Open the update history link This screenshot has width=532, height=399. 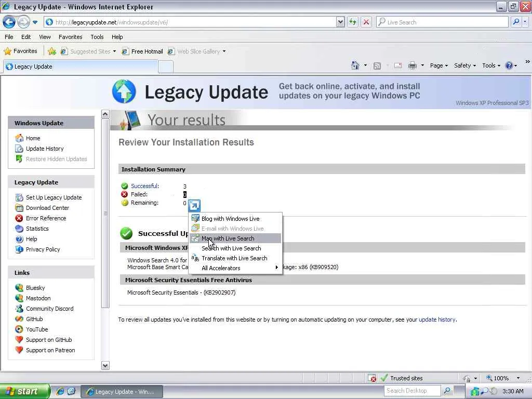(437, 320)
